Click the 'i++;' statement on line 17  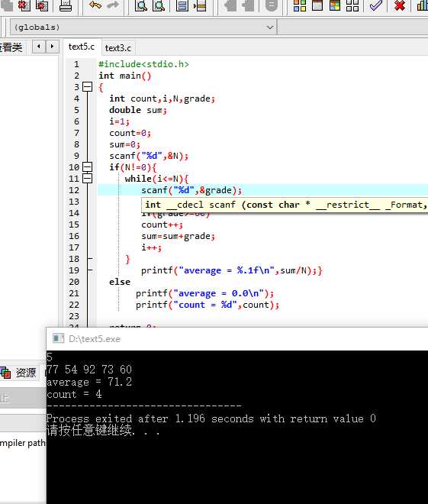(151, 247)
